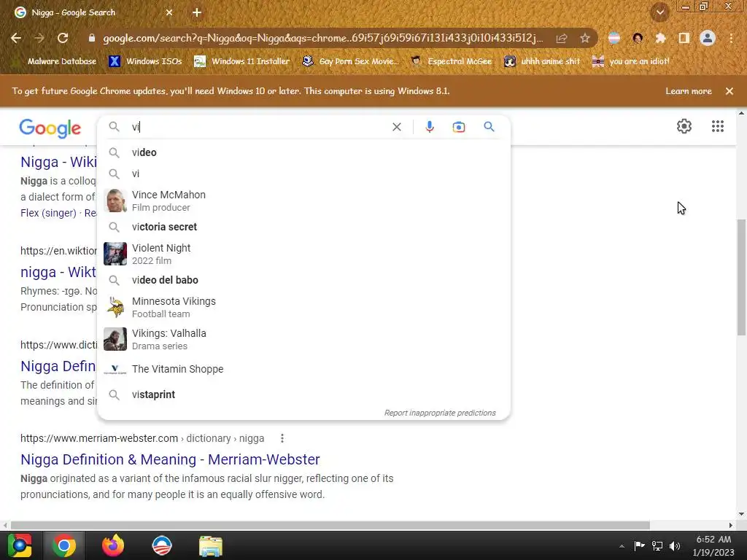This screenshot has width=747, height=560.
Task: Open Malware Database bookmark
Action: click(55, 61)
